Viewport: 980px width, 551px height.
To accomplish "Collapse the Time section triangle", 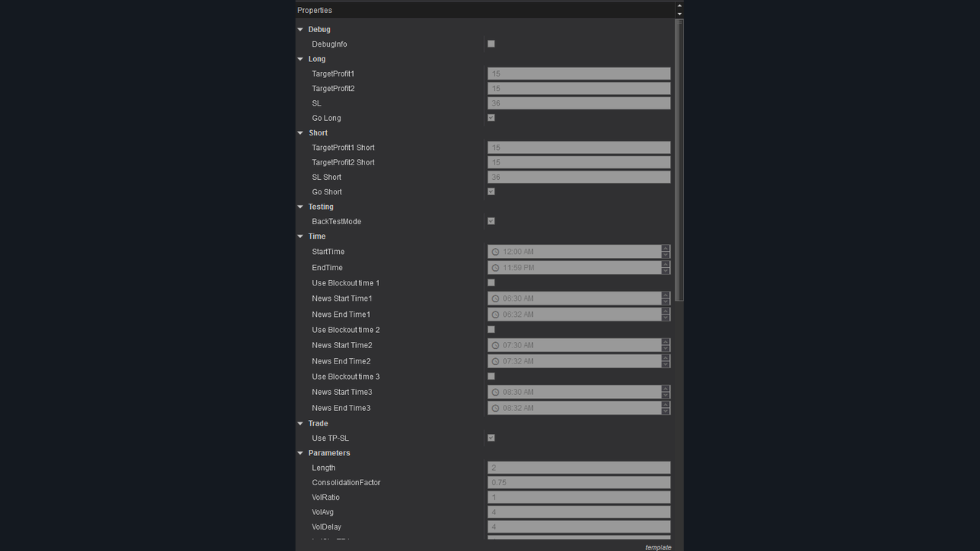I will 300,236.
